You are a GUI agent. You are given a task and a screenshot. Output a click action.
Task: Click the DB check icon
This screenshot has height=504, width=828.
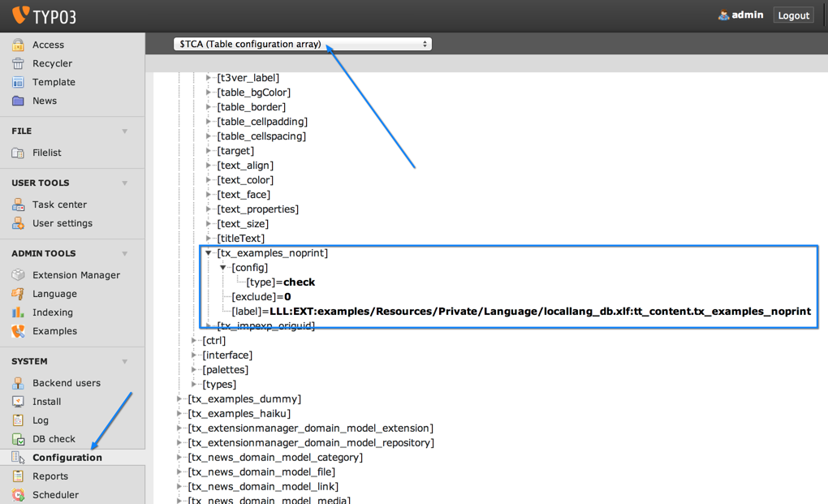click(18, 439)
